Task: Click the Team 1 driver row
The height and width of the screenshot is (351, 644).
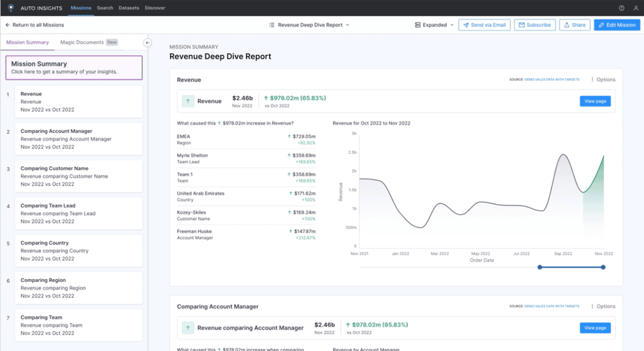Action: coord(246,178)
